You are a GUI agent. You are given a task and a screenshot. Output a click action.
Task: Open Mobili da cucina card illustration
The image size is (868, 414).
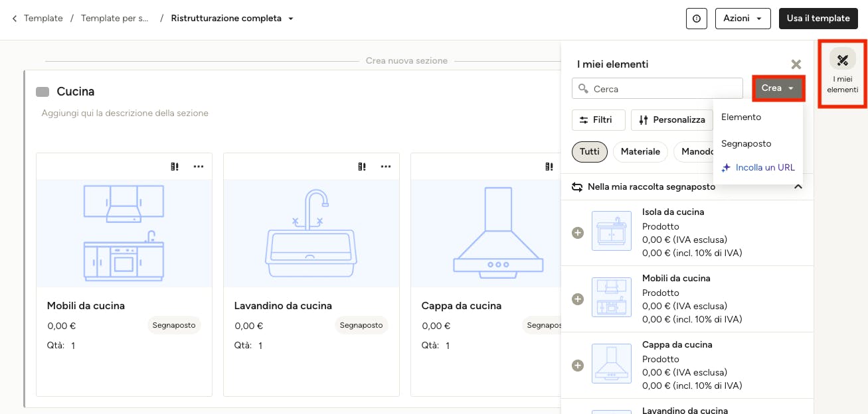(124, 233)
